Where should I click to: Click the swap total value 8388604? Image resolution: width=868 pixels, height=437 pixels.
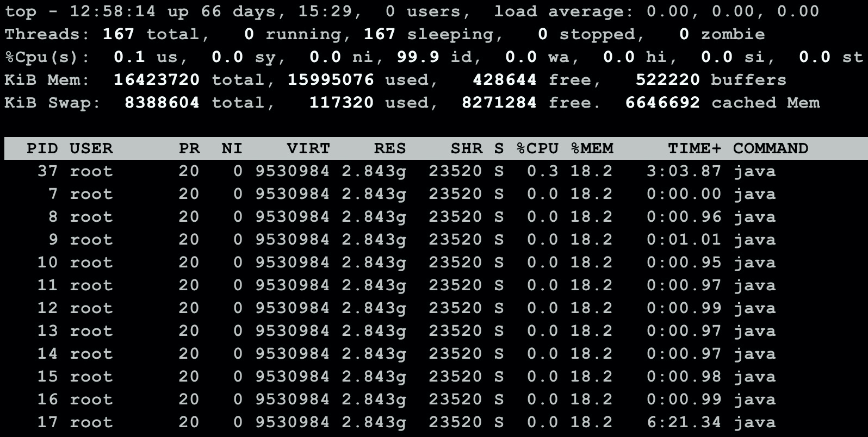162,103
